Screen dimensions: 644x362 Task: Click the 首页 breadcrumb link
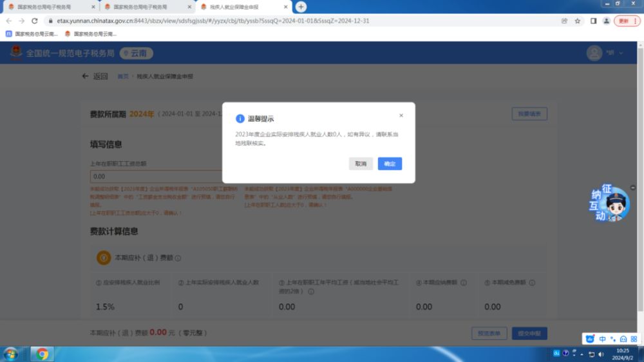(122, 77)
